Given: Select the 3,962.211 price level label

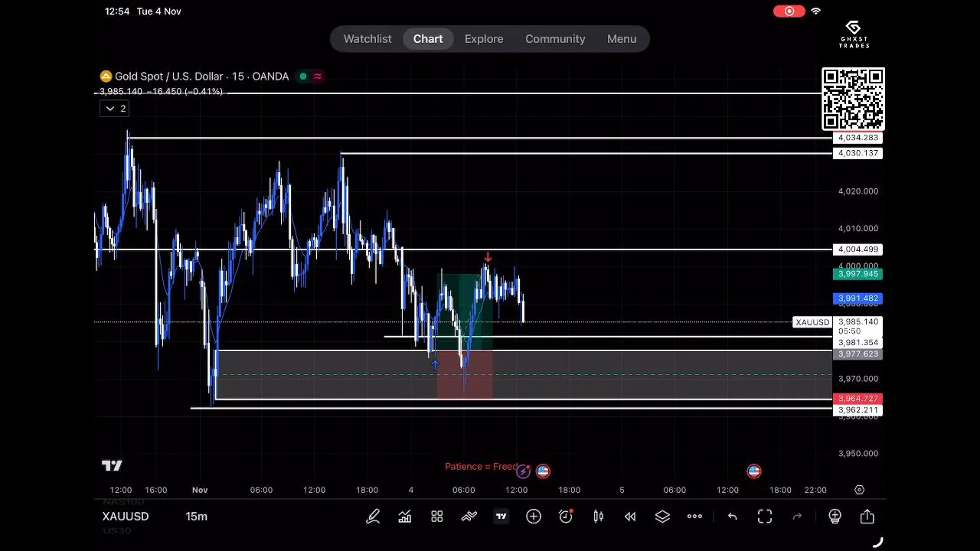Looking at the screenshot, I should click(857, 410).
